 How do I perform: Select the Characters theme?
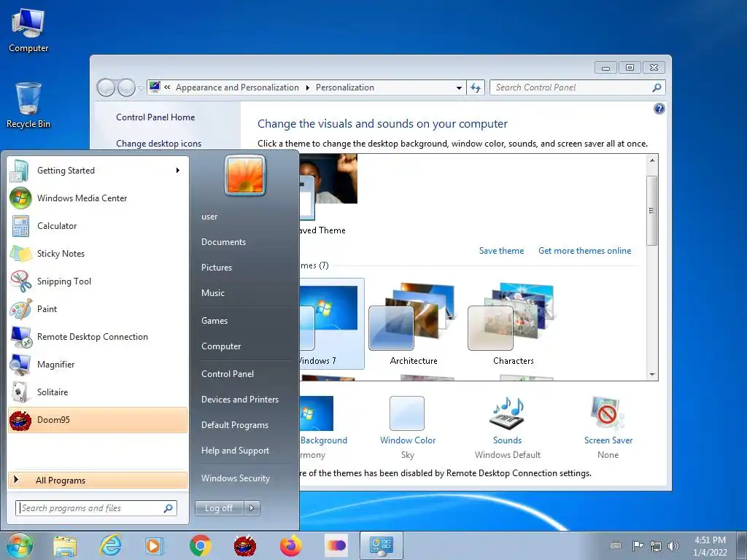pyautogui.click(x=513, y=324)
